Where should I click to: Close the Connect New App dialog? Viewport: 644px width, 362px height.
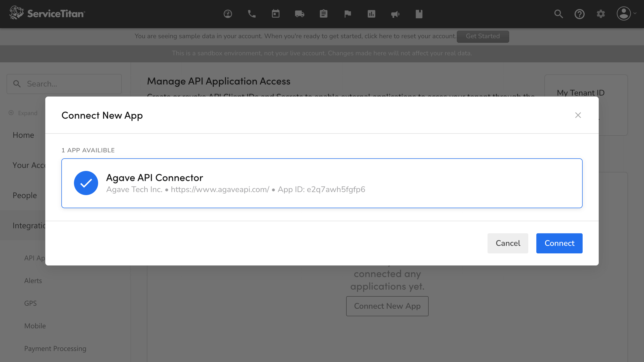point(578,115)
